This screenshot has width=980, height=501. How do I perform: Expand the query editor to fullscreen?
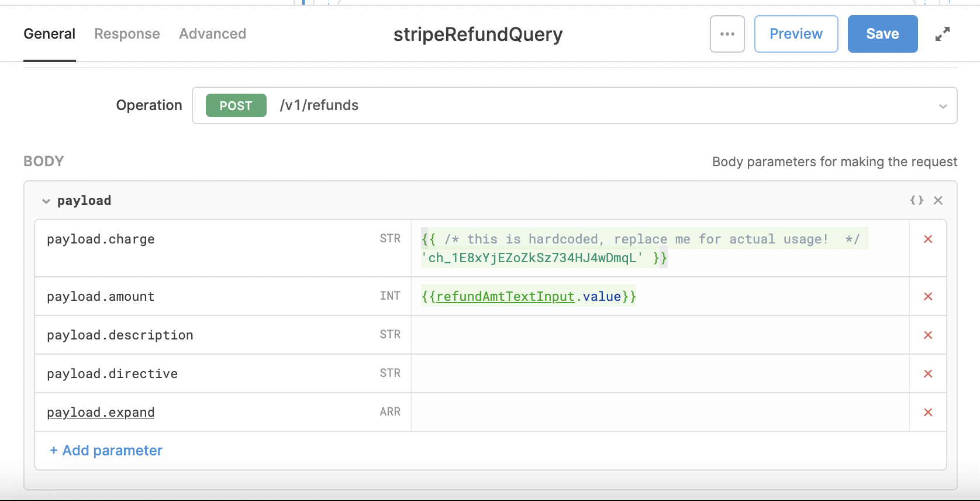coord(942,34)
